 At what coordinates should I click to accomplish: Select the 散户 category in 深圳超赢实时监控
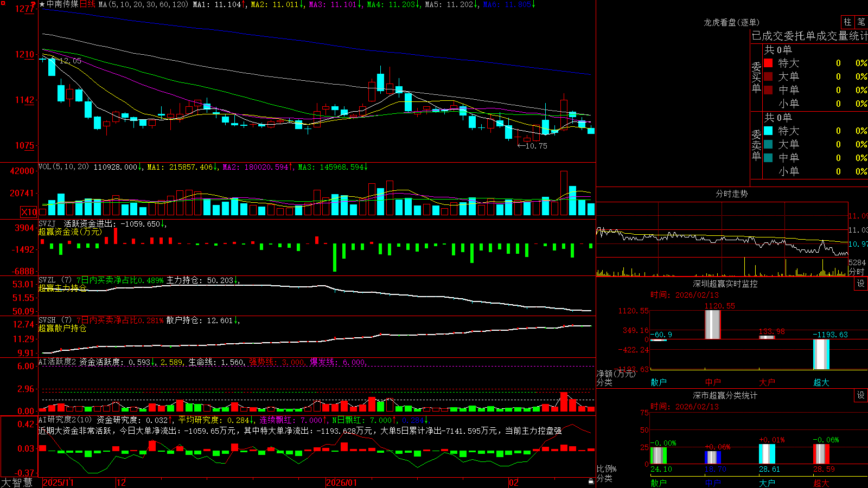(x=659, y=382)
